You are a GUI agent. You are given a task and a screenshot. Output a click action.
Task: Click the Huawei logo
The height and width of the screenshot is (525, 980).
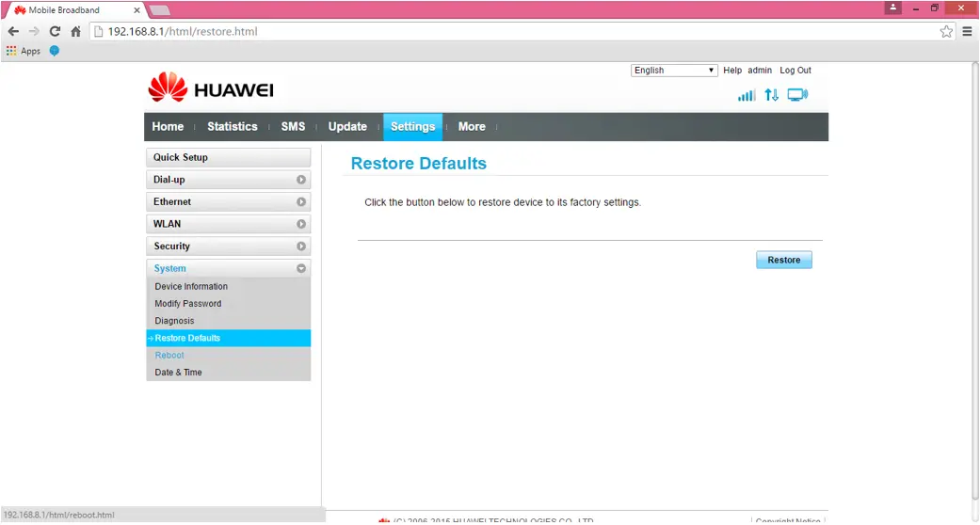coord(211,87)
